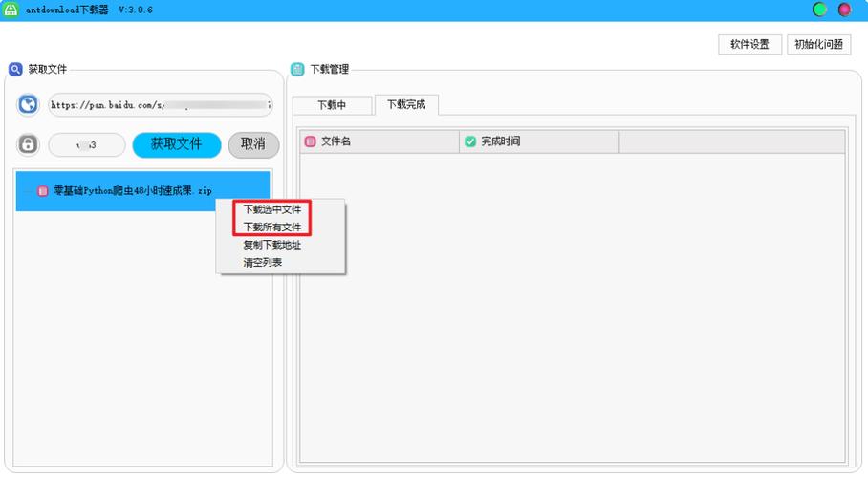Click the 完成时间 column header

(x=539, y=141)
